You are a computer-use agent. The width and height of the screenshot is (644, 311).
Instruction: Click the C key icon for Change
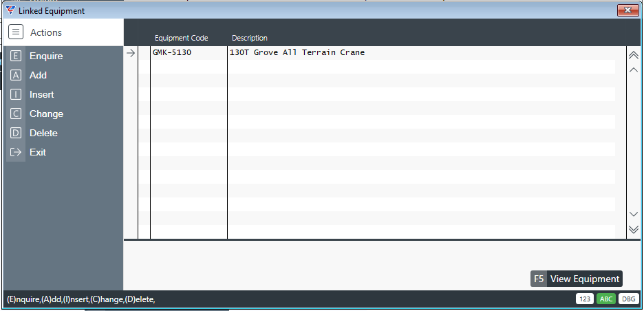click(16, 114)
